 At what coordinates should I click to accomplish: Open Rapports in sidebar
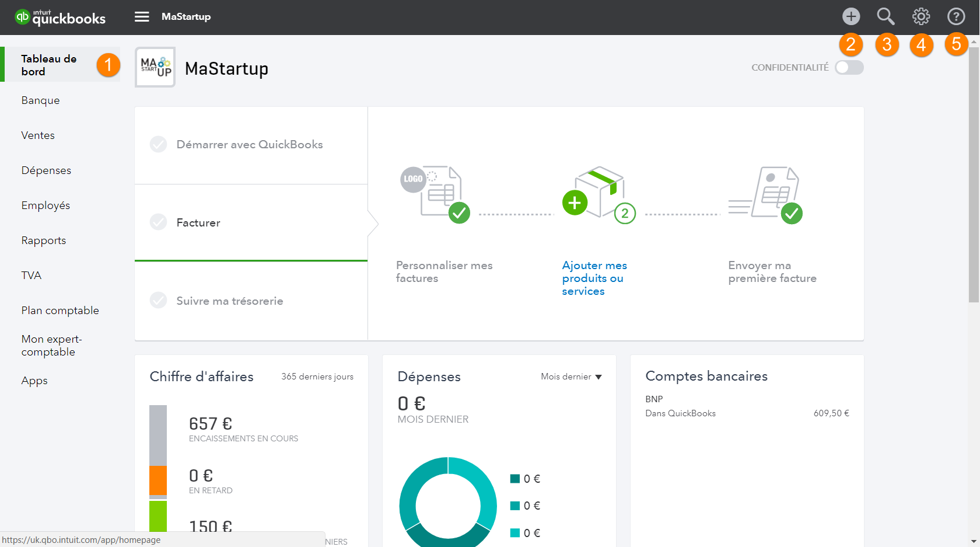pyautogui.click(x=44, y=241)
